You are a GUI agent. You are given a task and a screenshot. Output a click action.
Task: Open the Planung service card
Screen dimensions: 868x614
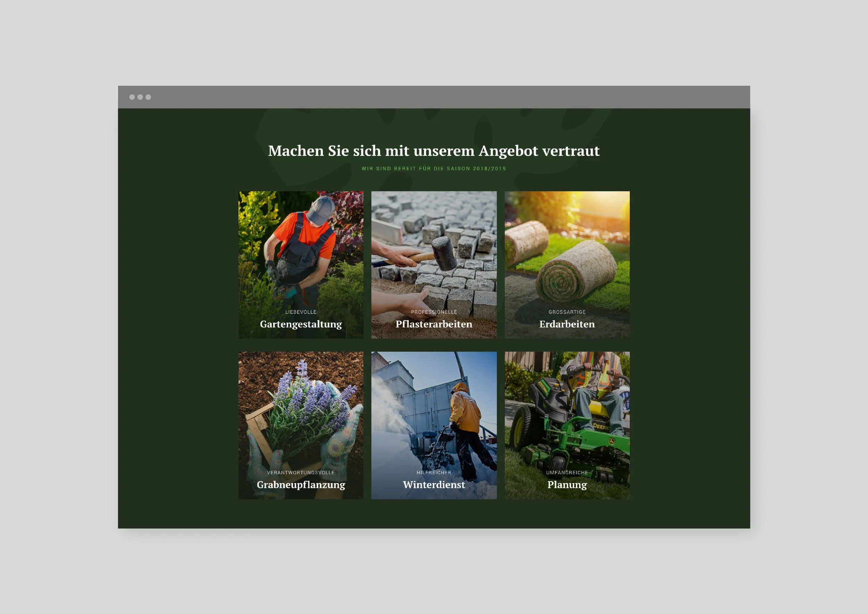tap(567, 425)
